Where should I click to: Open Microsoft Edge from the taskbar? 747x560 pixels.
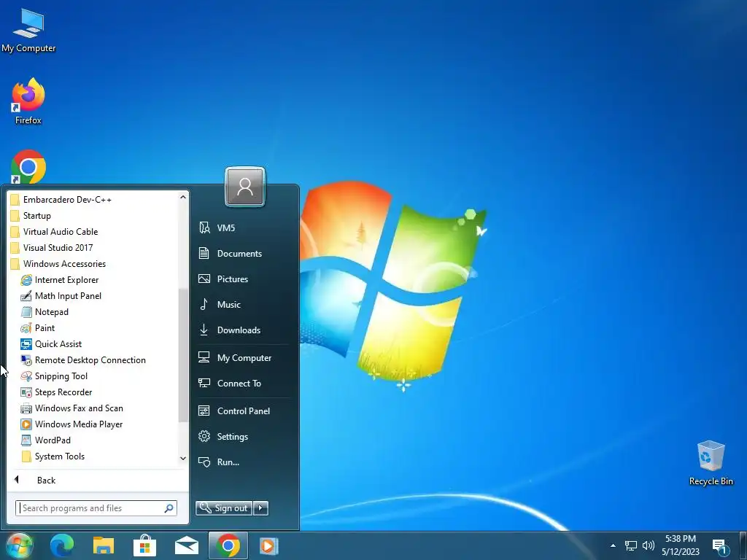click(x=62, y=545)
